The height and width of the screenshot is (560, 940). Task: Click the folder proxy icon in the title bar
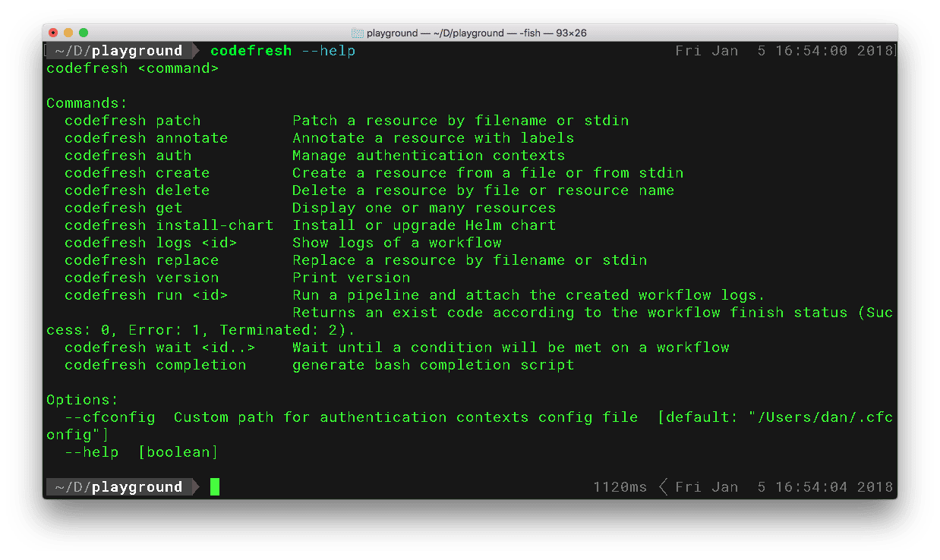click(x=358, y=33)
